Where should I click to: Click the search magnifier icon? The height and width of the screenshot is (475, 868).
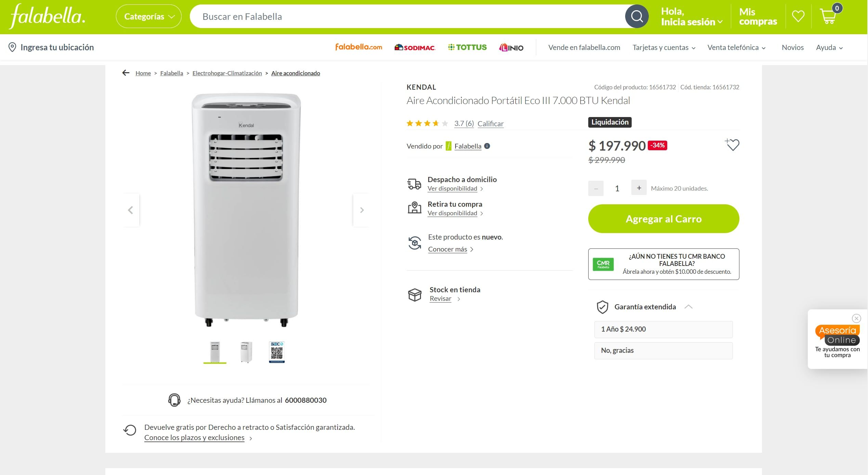pyautogui.click(x=636, y=16)
